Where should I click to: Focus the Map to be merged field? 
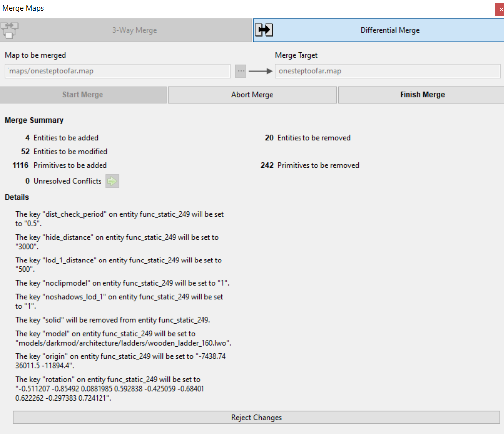coord(118,71)
